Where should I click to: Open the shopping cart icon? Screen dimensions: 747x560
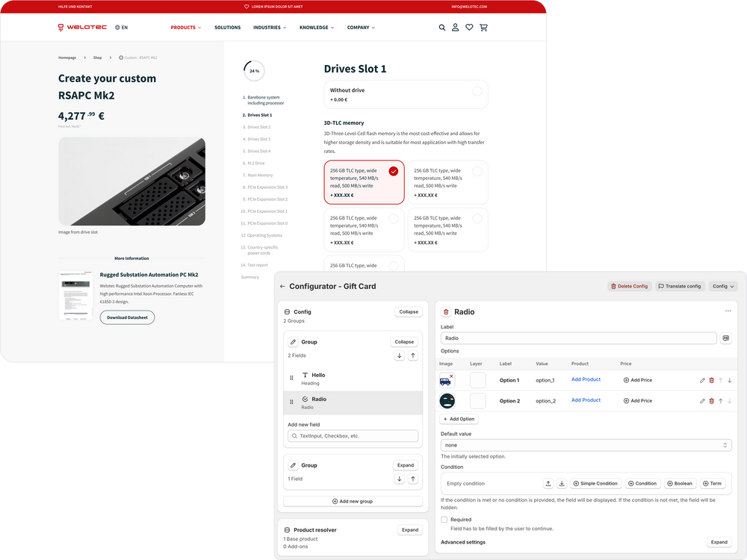click(483, 28)
